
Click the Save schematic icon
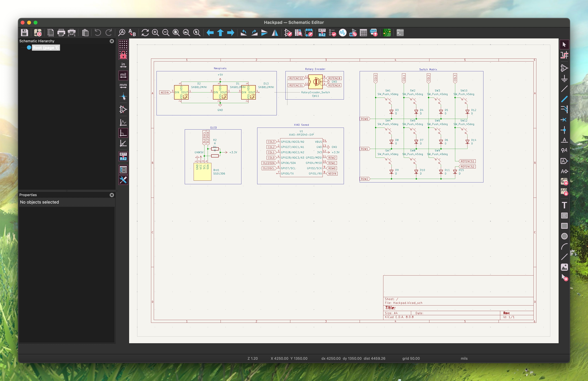pyautogui.click(x=25, y=33)
